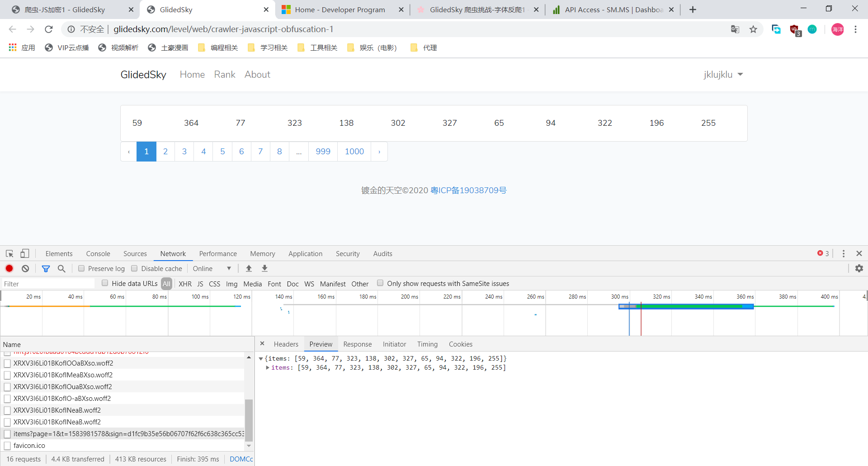
Task: Check Hide data URLs
Action: coord(105,283)
